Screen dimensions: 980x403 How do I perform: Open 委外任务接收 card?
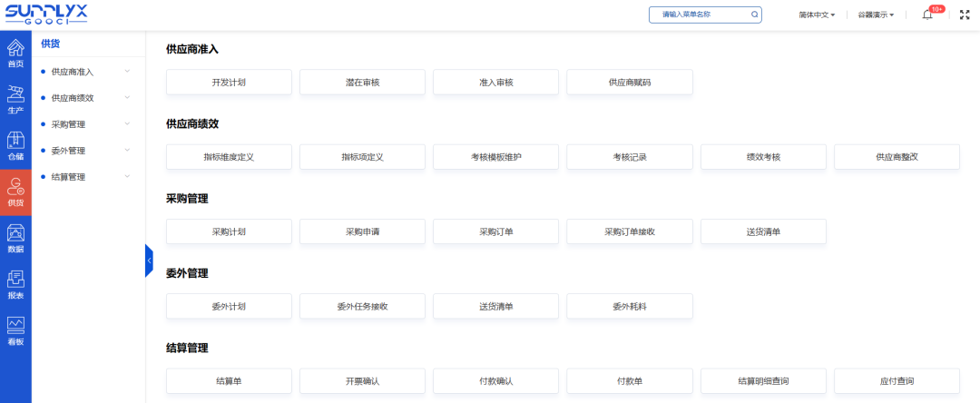click(x=362, y=306)
